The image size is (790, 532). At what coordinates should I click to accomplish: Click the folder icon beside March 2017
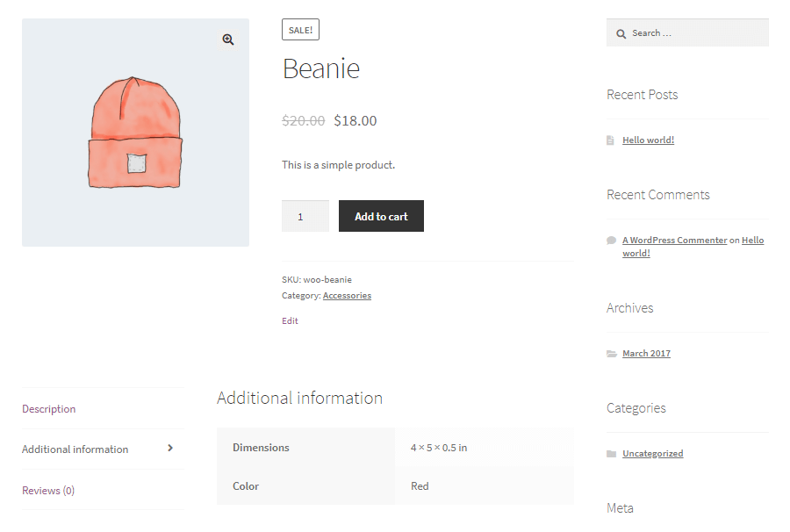(x=612, y=353)
